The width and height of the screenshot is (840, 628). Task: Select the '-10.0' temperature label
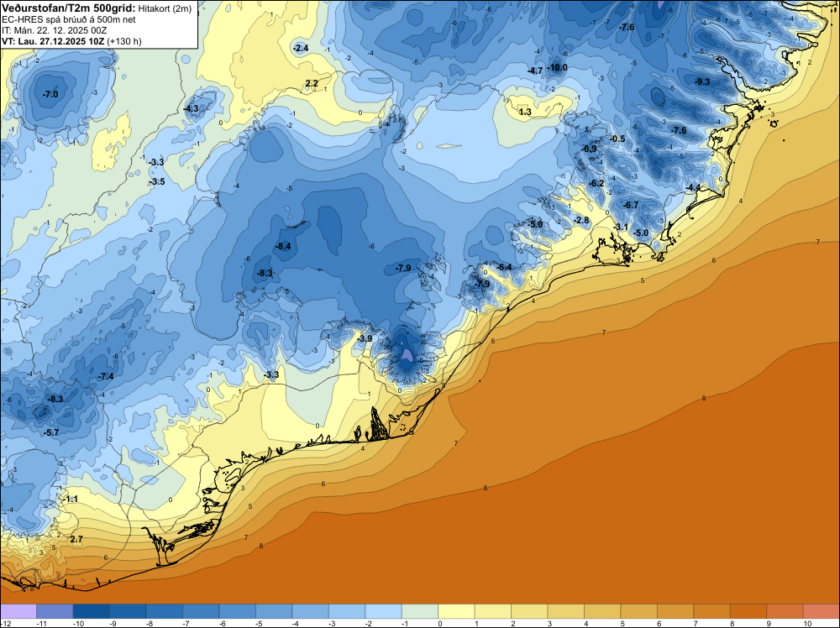click(557, 67)
